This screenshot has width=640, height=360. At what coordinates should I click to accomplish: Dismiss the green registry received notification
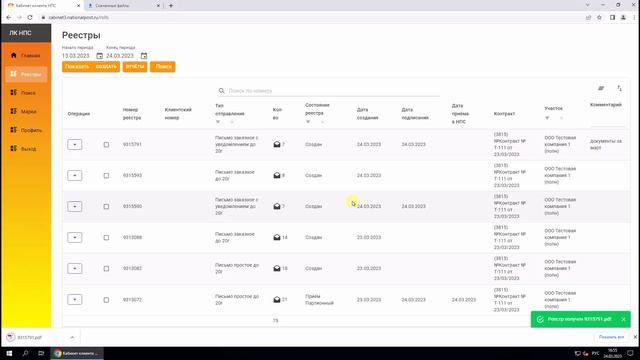(x=623, y=319)
